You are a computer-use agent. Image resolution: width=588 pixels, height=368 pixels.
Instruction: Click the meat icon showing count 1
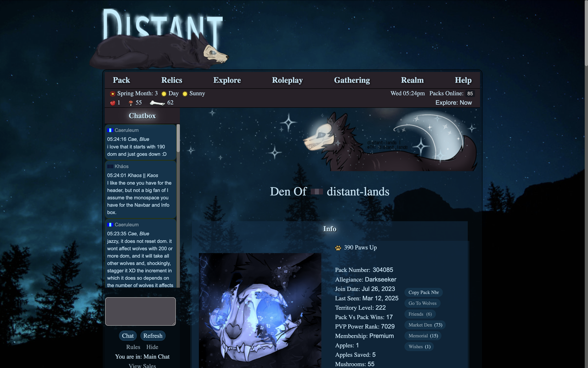click(x=112, y=103)
